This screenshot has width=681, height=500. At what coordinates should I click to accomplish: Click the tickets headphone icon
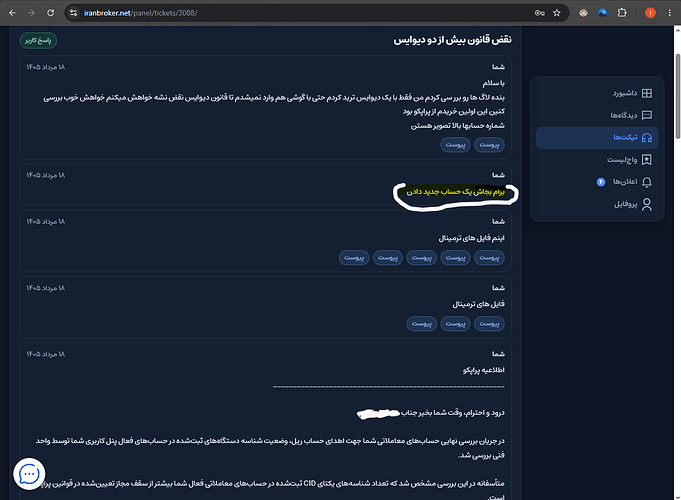point(647,138)
